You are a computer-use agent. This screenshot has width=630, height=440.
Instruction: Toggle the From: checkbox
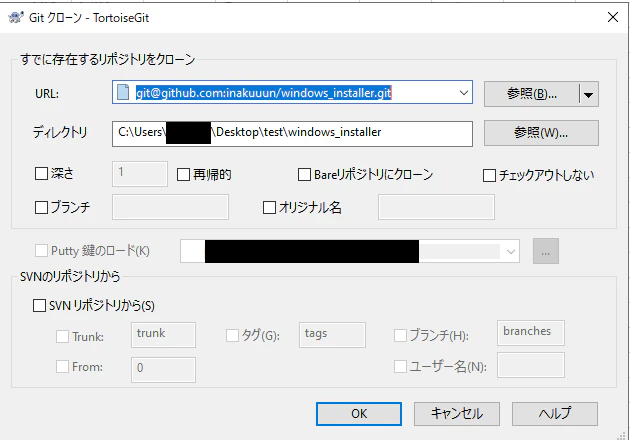[x=62, y=366]
